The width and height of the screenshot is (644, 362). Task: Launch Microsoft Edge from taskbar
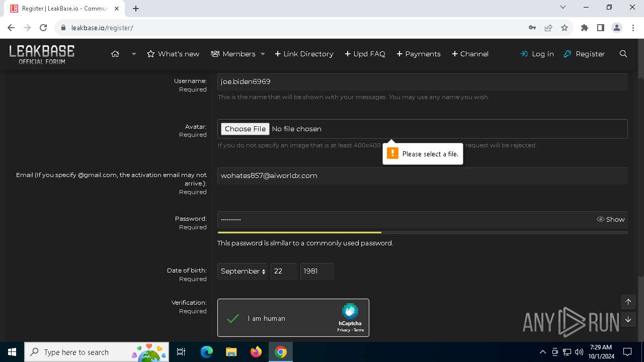click(207, 352)
